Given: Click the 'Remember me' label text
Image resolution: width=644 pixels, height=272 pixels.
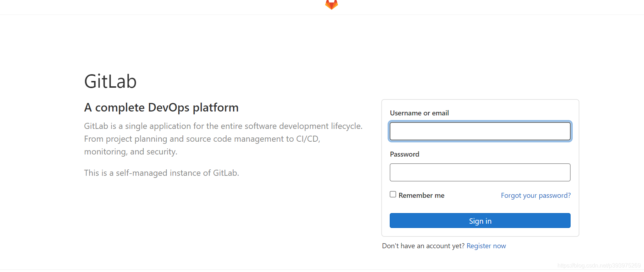Looking at the screenshot, I should (x=421, y=195).
